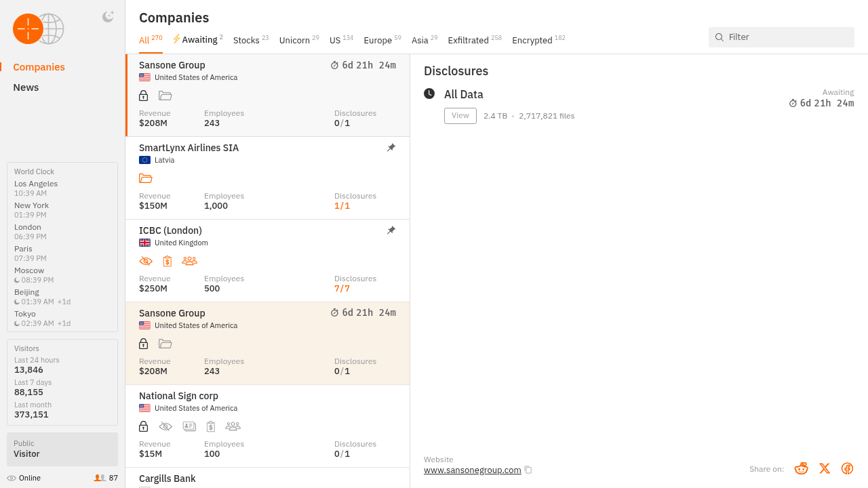Screen dimensions: 868x488
Task: Click the ID card icon under National Sign corp
Action: pyautogui.click(x=189, y=426)
